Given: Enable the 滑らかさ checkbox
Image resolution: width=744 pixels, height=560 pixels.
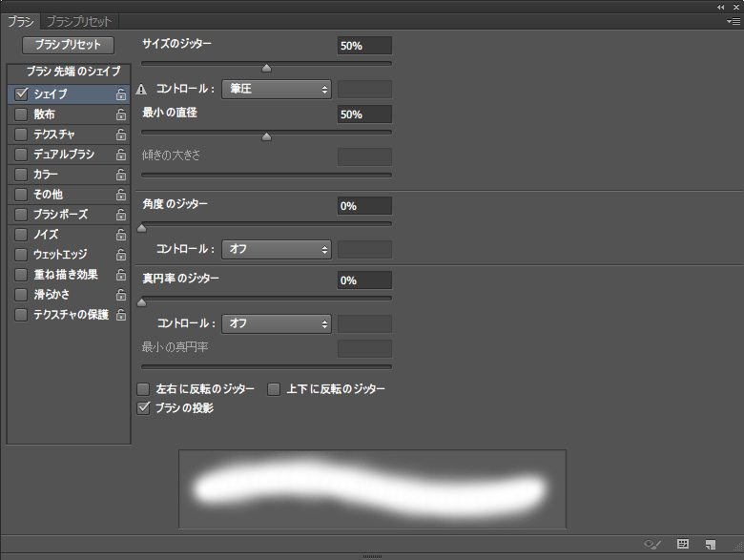Looking at the screenshot, I should [x=21, y=295].
